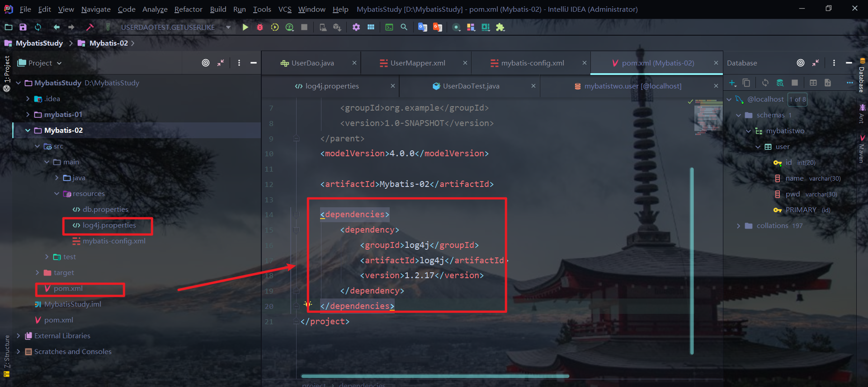Click the Open folder toolbar icon
The image size is (868, 387).
click(8, 27)
